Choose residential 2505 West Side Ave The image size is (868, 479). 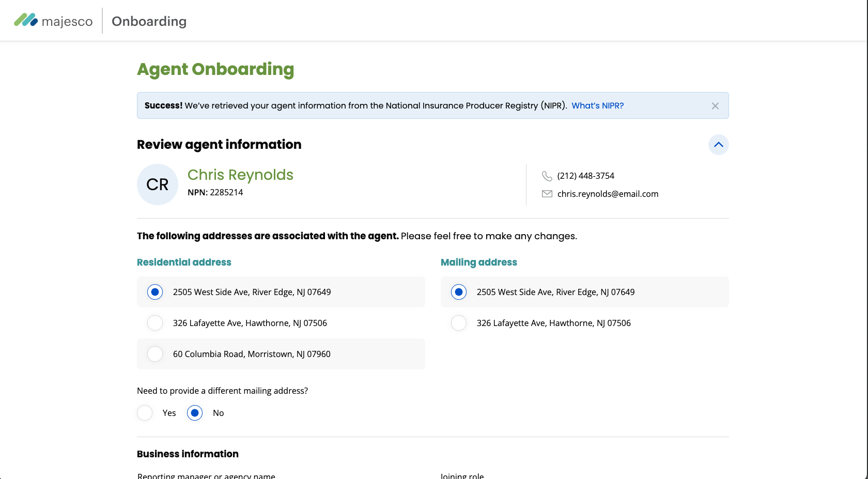click(155, 292)
